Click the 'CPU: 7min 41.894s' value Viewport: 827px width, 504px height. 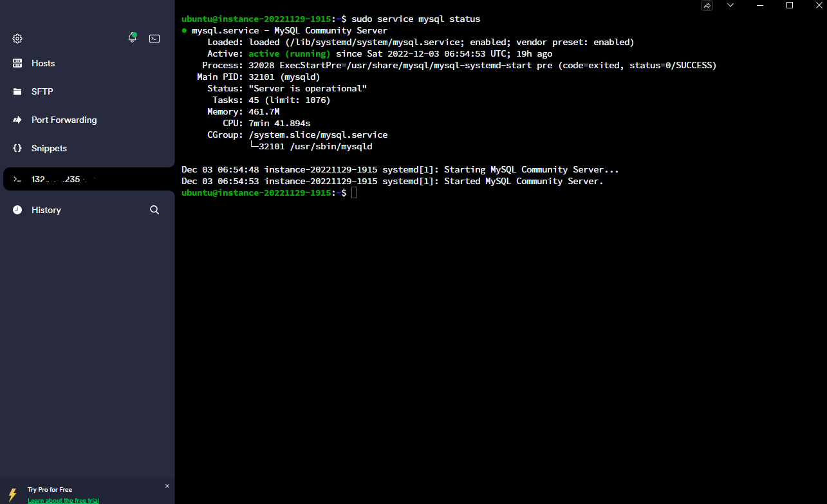279,124
